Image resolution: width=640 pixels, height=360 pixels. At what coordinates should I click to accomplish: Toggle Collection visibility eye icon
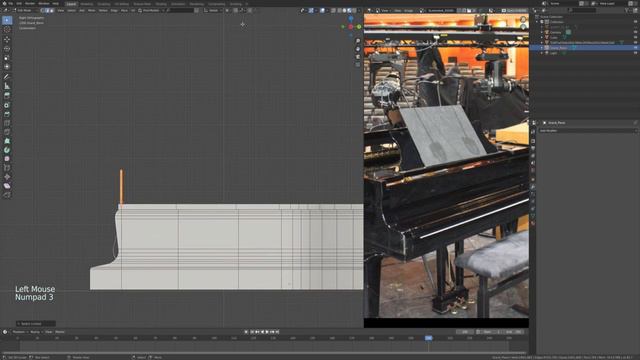tap(636, 22)
